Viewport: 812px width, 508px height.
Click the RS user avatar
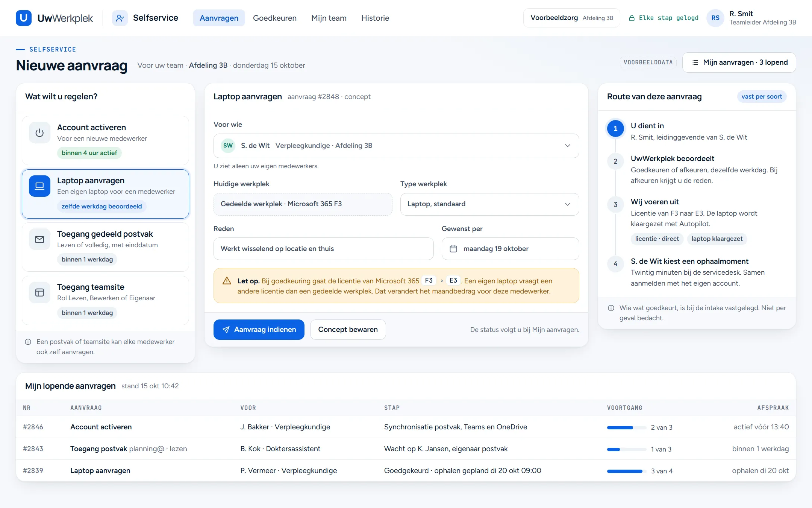point(715,18)
